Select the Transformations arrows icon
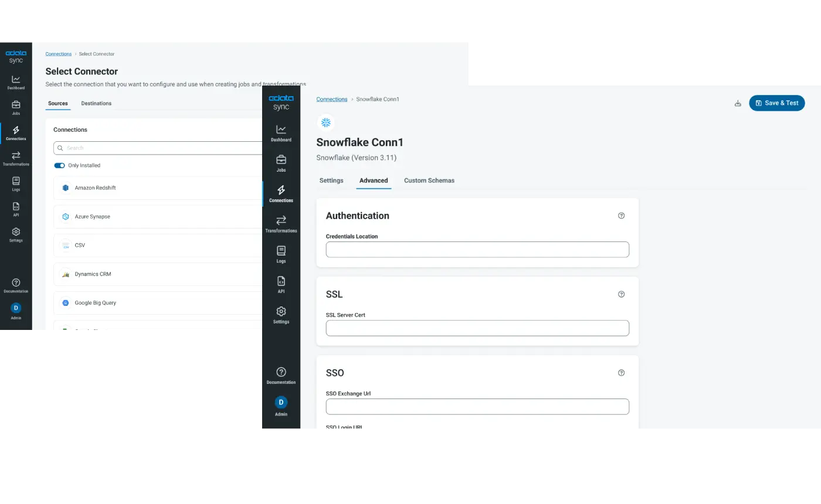The height and width of the screenshot is (504, 821). click(281, 224)
